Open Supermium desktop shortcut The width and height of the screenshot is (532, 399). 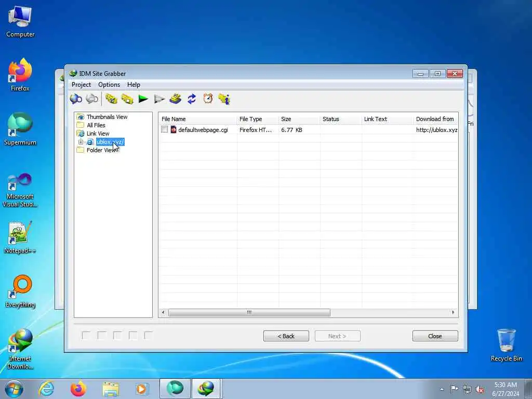[20, 129]
